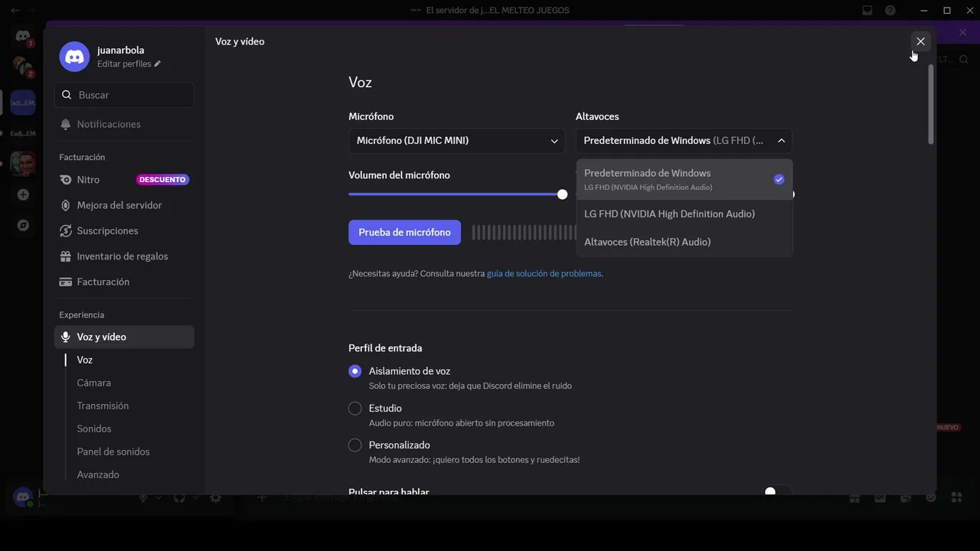Switch to the Cámara subsection

click(93, 383)
